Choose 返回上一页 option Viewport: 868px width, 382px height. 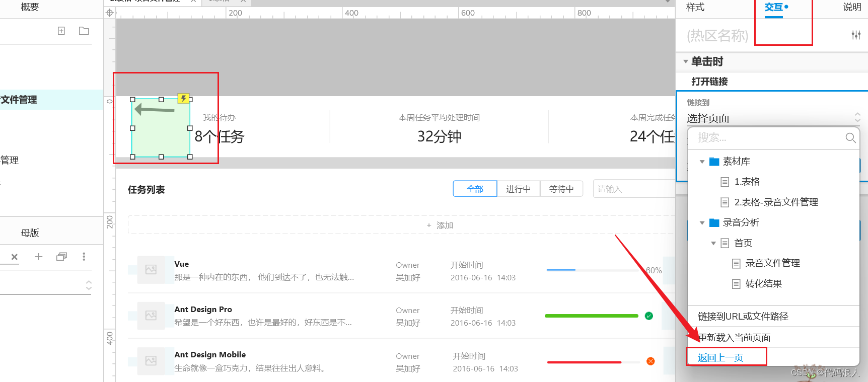(720, 358)
